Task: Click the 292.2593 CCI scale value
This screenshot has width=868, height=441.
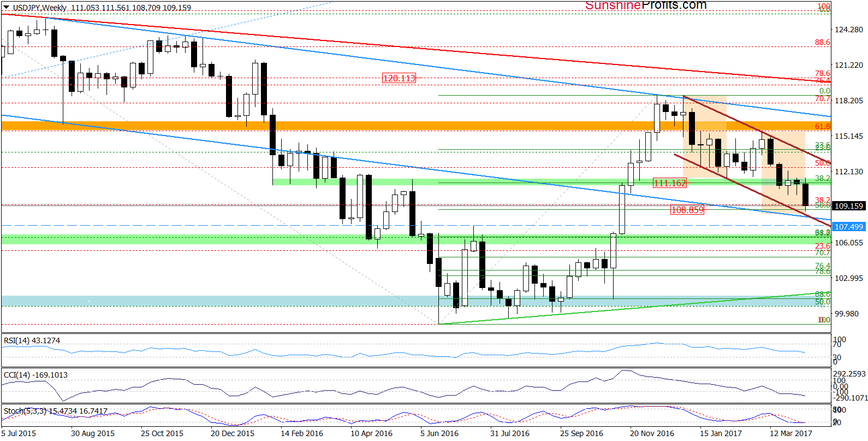Action: click(849, 374)
